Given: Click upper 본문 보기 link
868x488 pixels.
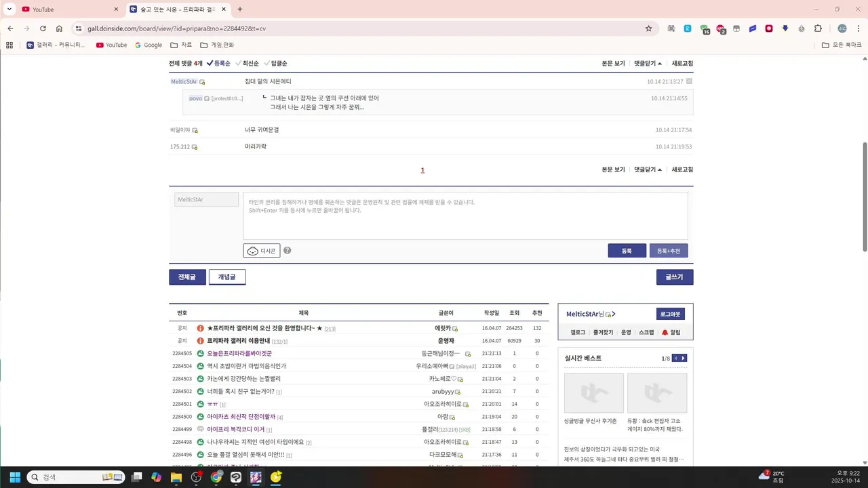Looking at the screenshot, I should point(613,63).
